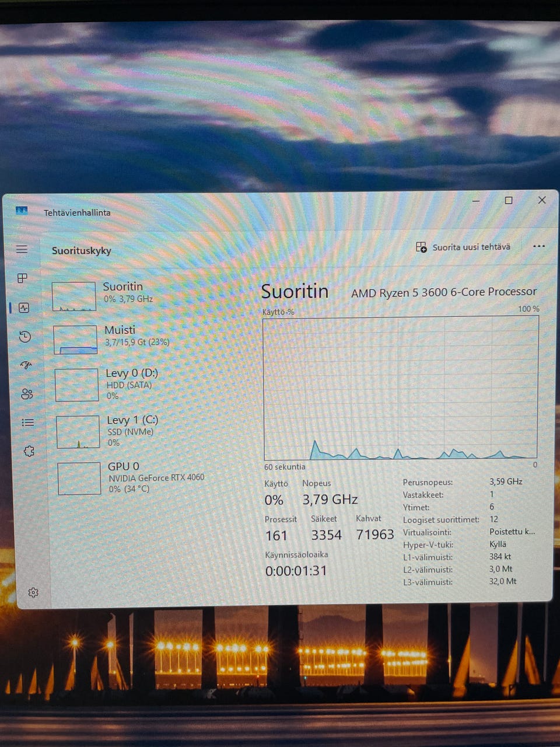Image resolution: width=560 pixels, height=747 pixels.
Task: Click the Virtualisointi value Poistettu k...
Action: point(512,532)
